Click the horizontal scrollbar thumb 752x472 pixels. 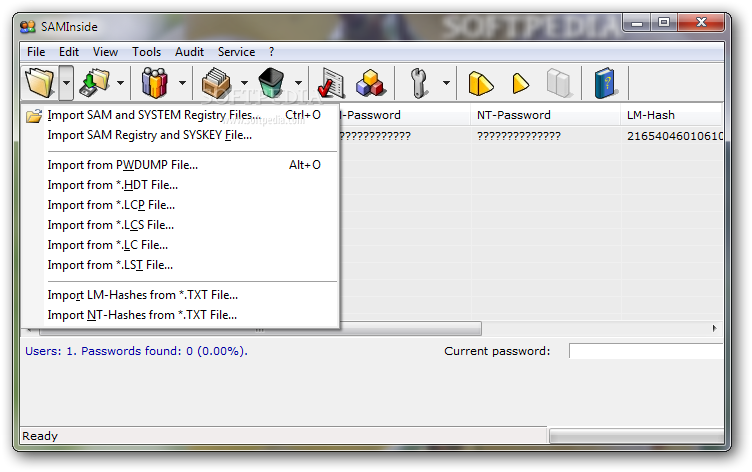pyautogui.click(x=260, y=329)
